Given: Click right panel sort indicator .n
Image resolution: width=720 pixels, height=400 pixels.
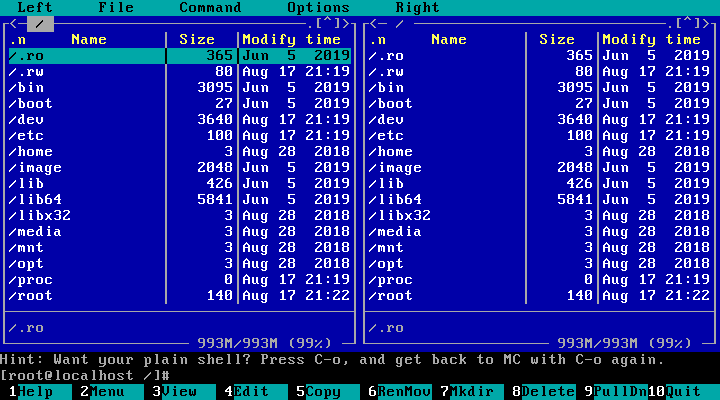Looking at the screenshot, I should [377, 40].
